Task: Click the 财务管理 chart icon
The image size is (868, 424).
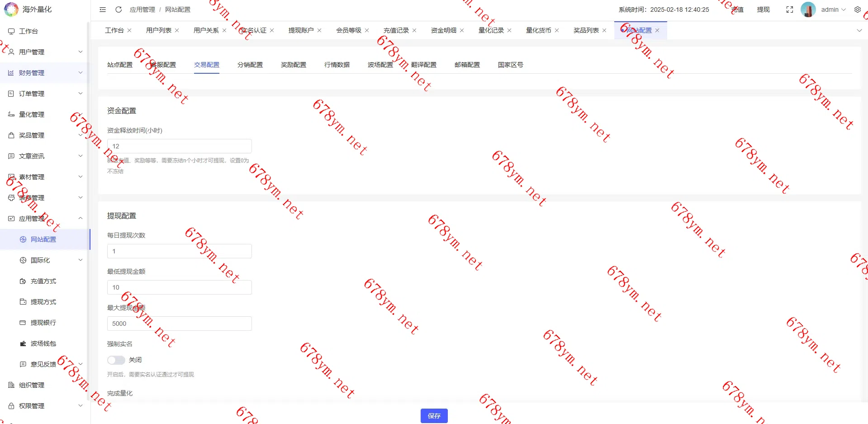Action: [11, 73]
